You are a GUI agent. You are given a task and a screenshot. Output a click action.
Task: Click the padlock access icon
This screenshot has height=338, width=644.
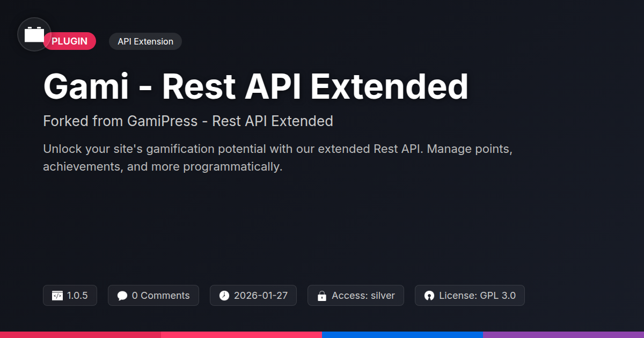tap(322, 296)
